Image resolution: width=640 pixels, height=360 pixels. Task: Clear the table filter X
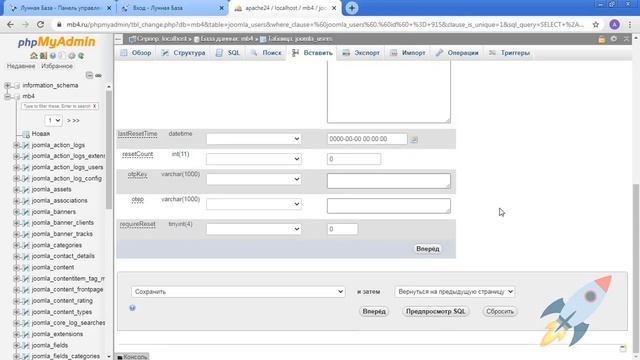(94, 106)
